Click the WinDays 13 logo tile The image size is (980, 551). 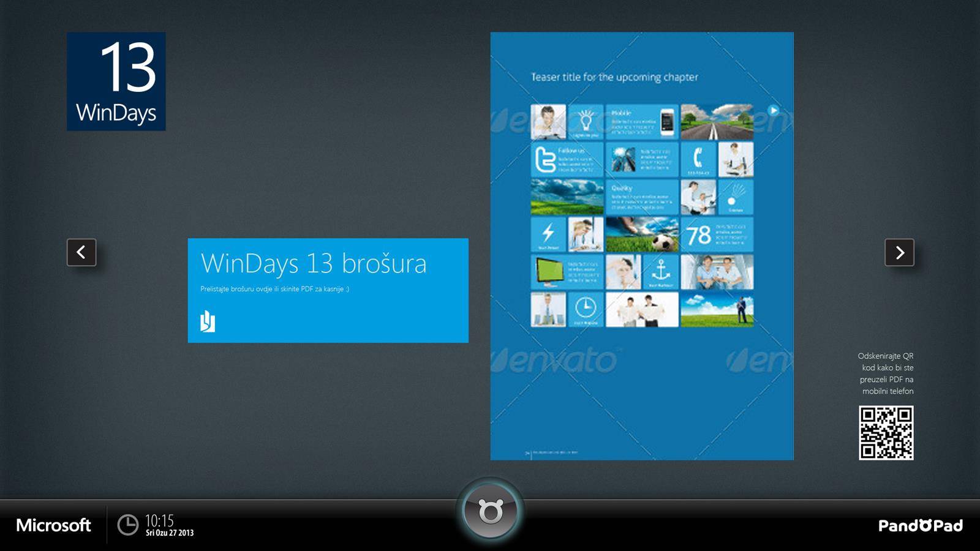[x=116, y=81]
